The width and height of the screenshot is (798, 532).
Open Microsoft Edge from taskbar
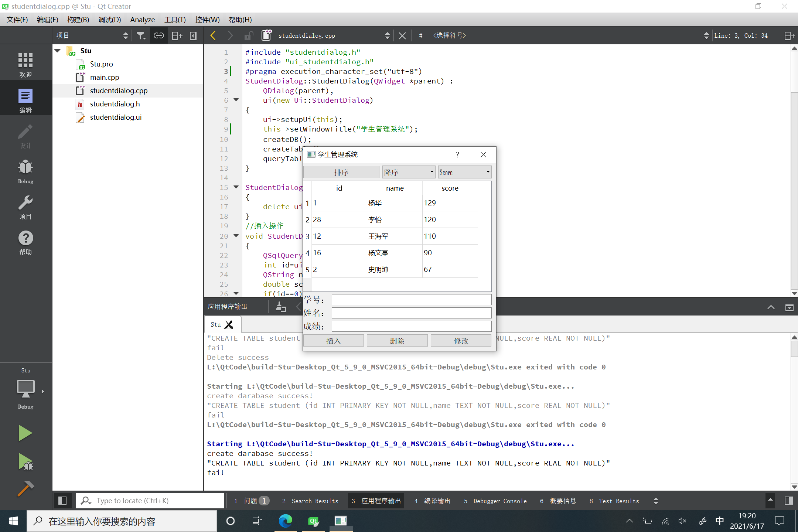[x=285, y=521]
